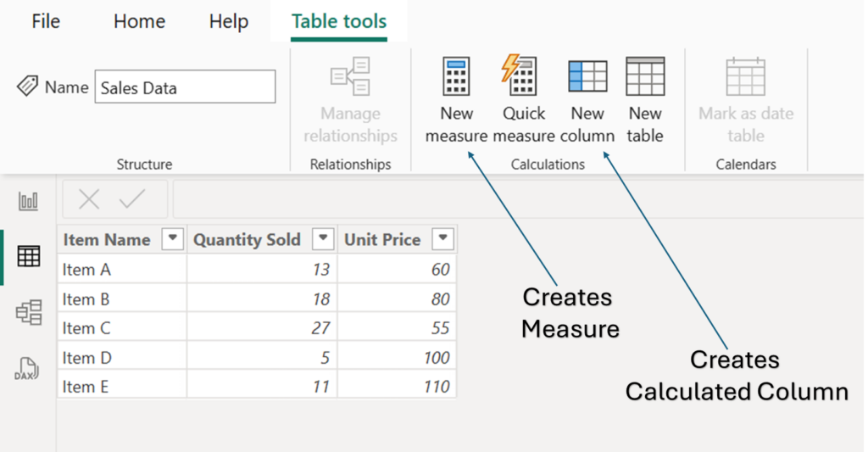Click the table Name input field
This screenshot has height=452, width=868.
tap(185, 87)
